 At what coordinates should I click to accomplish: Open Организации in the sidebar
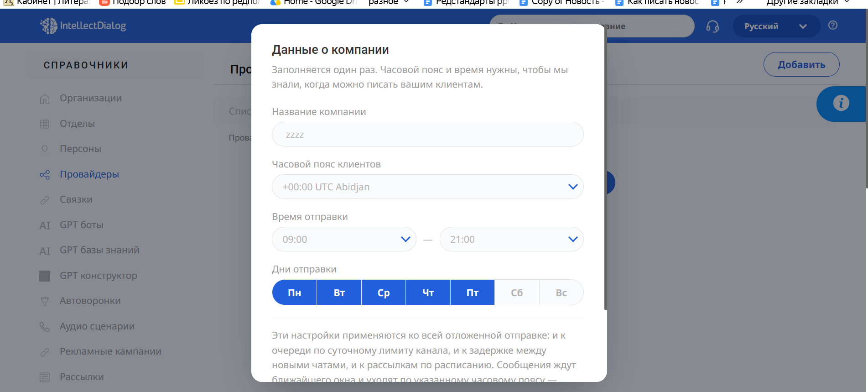click(90, 98)
